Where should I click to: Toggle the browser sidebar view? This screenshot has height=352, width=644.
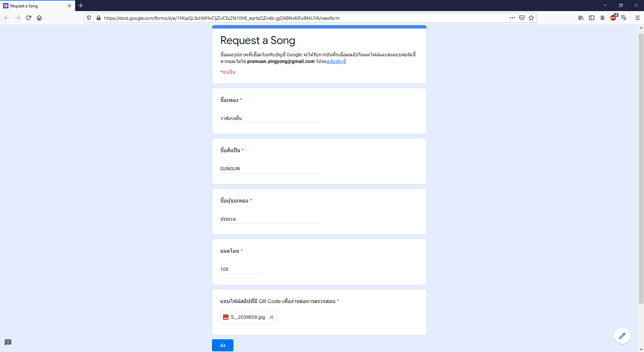592,18
